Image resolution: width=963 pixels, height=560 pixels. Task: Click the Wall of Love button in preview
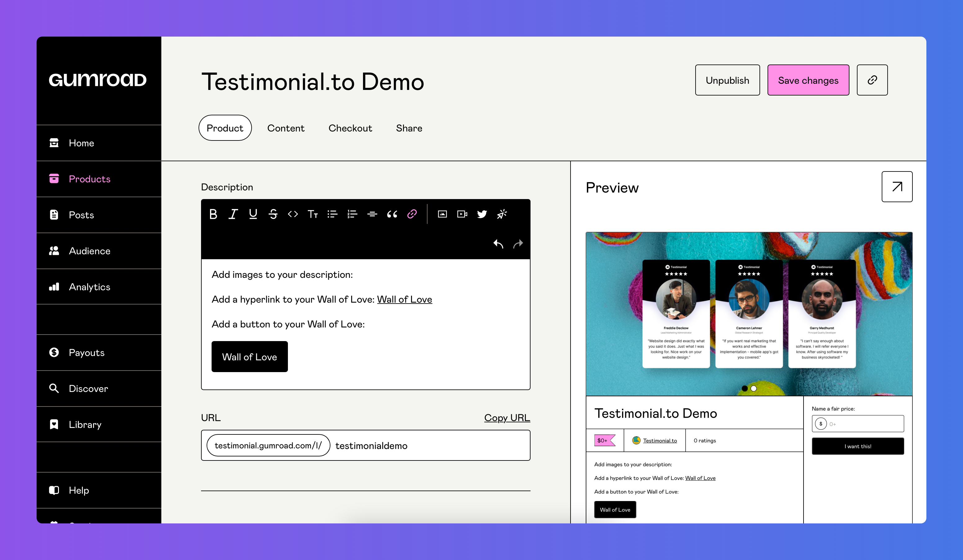click(615, 509)
